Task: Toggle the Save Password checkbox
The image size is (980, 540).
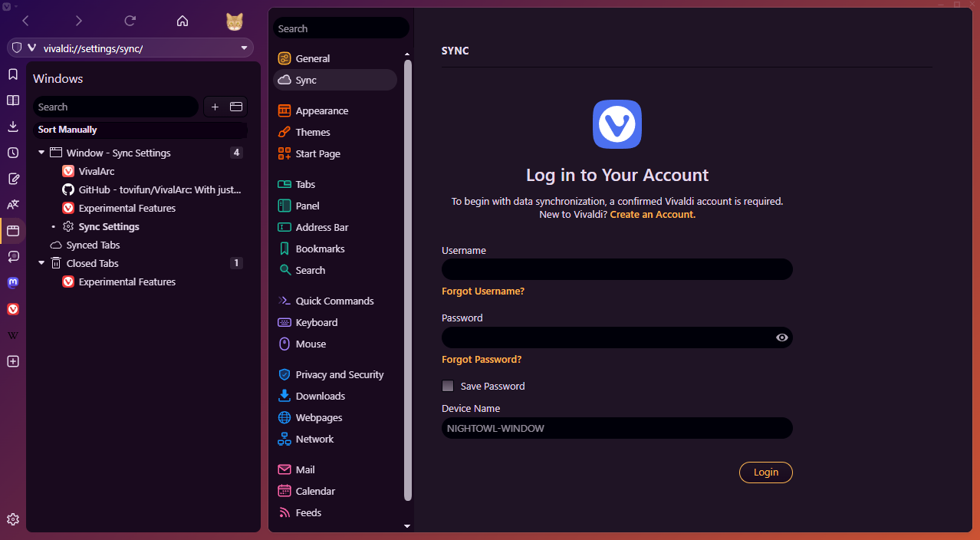Action: click(448, 386)
